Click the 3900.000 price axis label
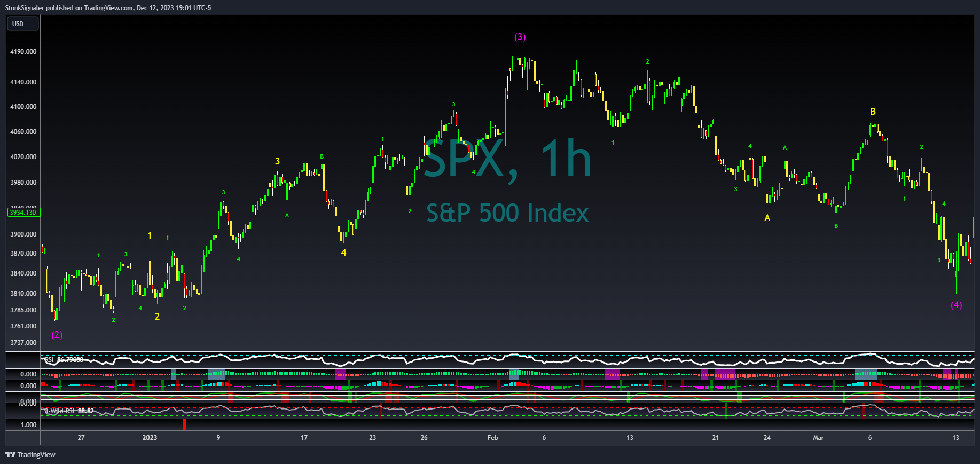The width and height of the screenshot is (980, 464). pos(23,234)
